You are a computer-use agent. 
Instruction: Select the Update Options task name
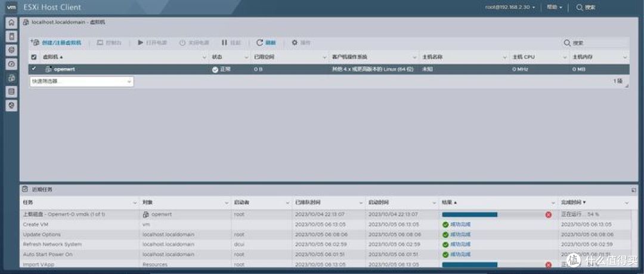point(42,235)
